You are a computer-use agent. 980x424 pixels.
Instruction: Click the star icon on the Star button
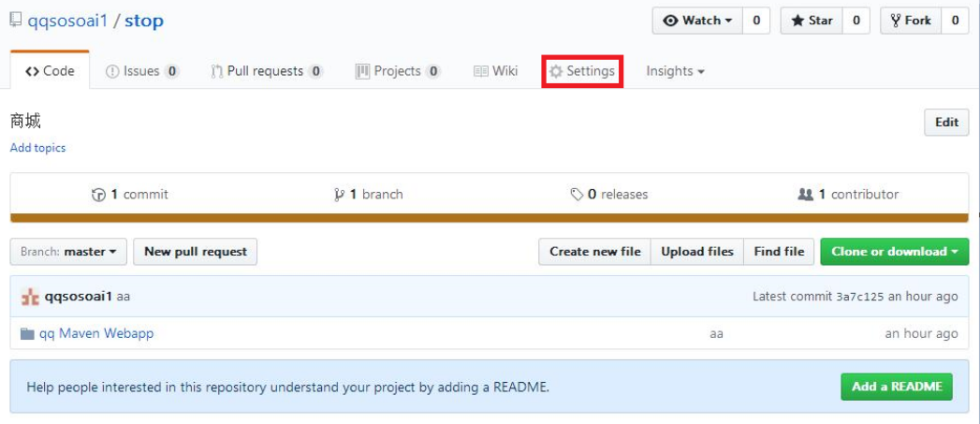point(797,21)
